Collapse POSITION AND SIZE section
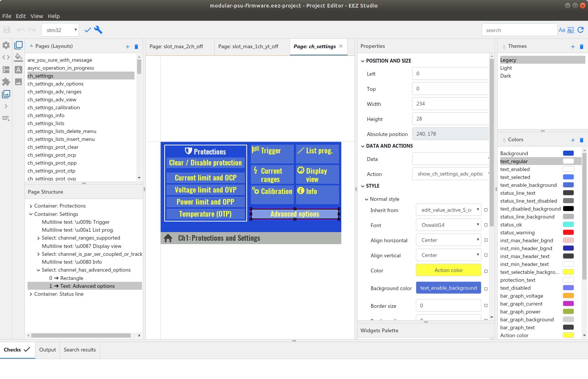The width and height of the screenshot is (588, 379). click(363, 61)
